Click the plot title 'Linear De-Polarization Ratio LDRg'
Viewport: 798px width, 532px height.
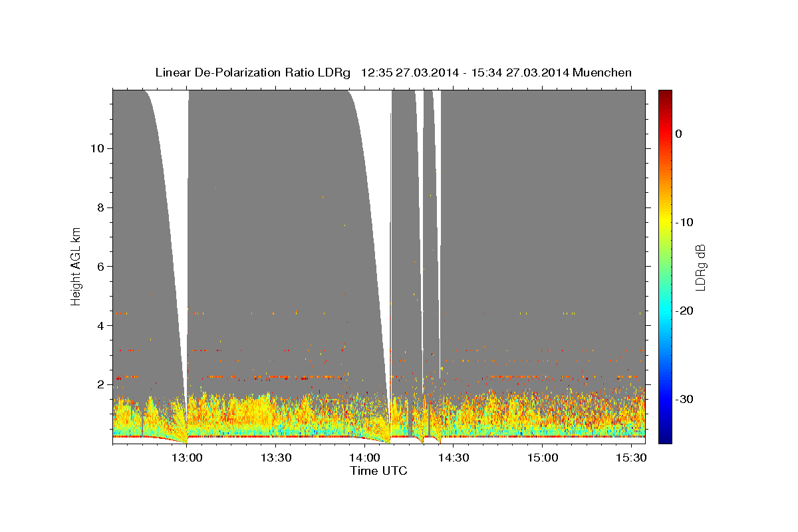253,72
